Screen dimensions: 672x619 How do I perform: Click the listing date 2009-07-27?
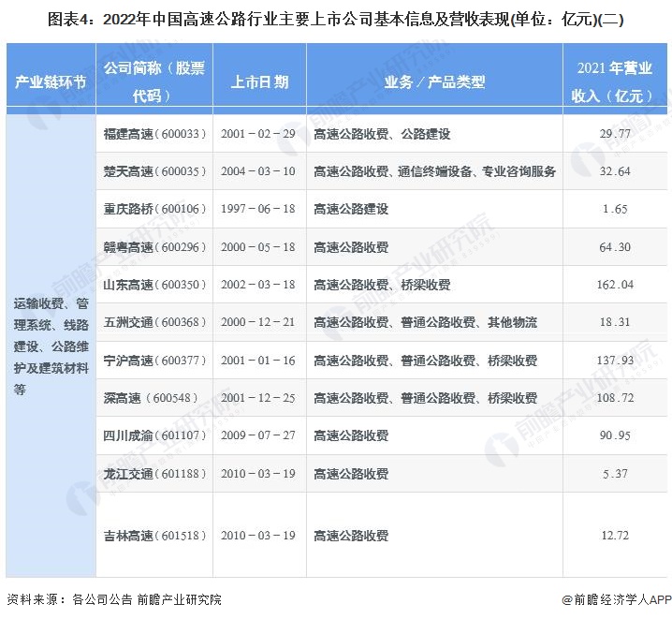tap(258, 436)
